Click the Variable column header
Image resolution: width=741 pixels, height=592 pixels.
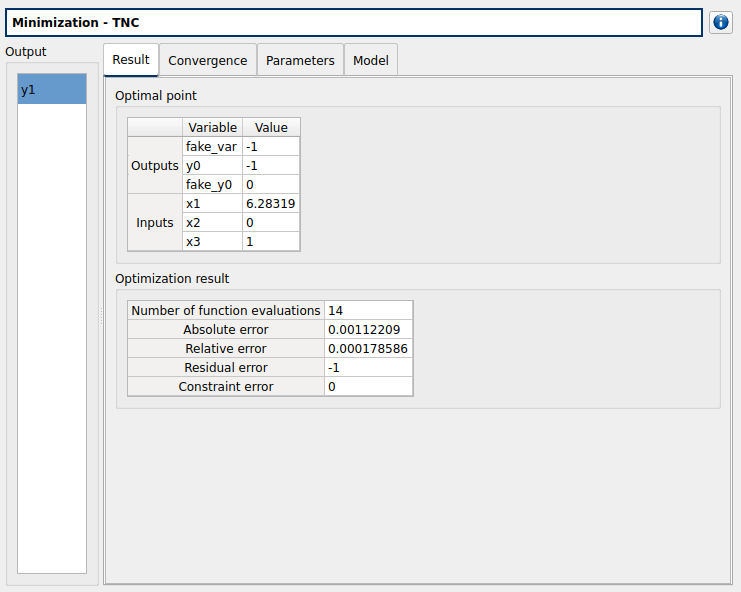212,127
